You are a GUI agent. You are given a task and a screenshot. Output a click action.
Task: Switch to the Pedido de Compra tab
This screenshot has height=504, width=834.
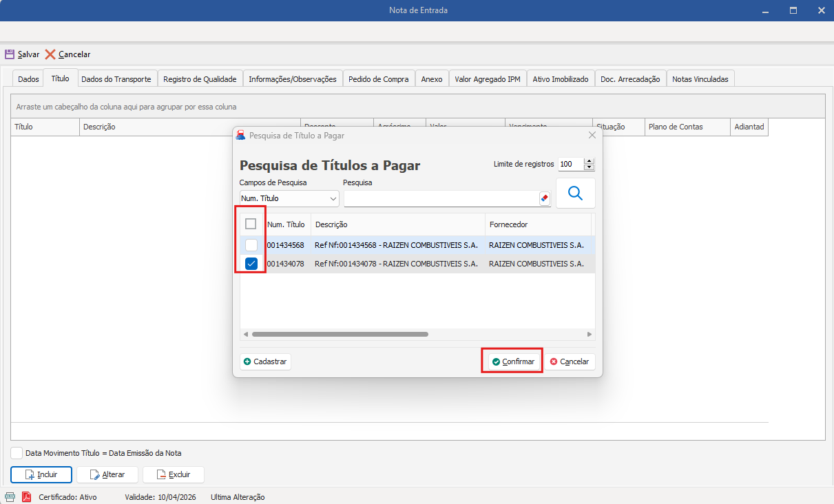378,79
